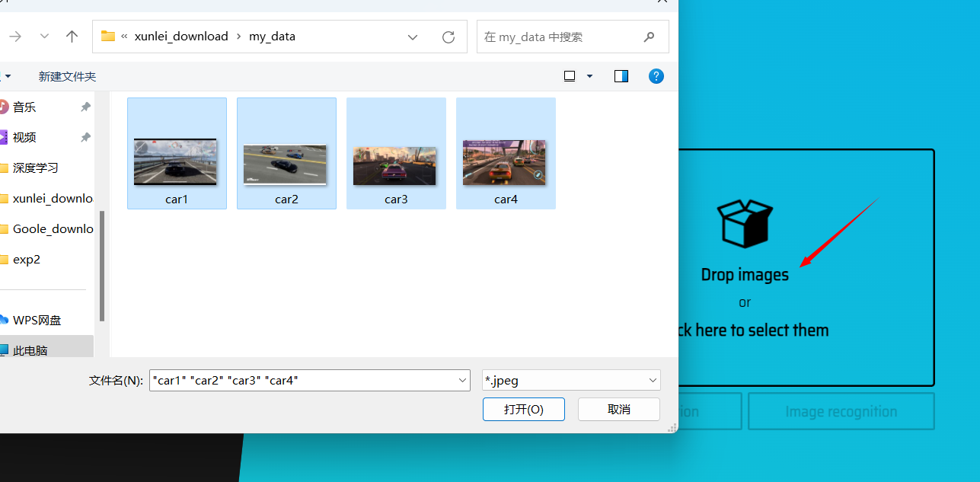The width and height of the screenshot is (980, 482).
Task: Select the car3 image thumbnail
Action: (x=394, y=166)
